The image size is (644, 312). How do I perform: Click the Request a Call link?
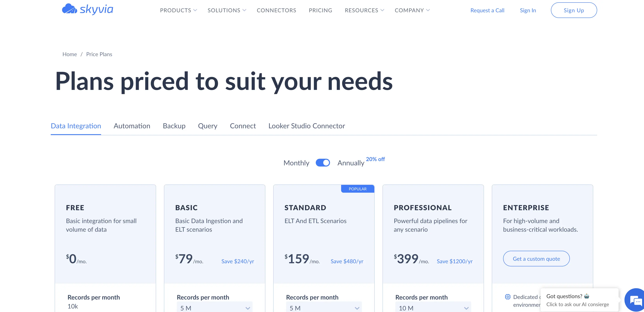tap(487, 10)
